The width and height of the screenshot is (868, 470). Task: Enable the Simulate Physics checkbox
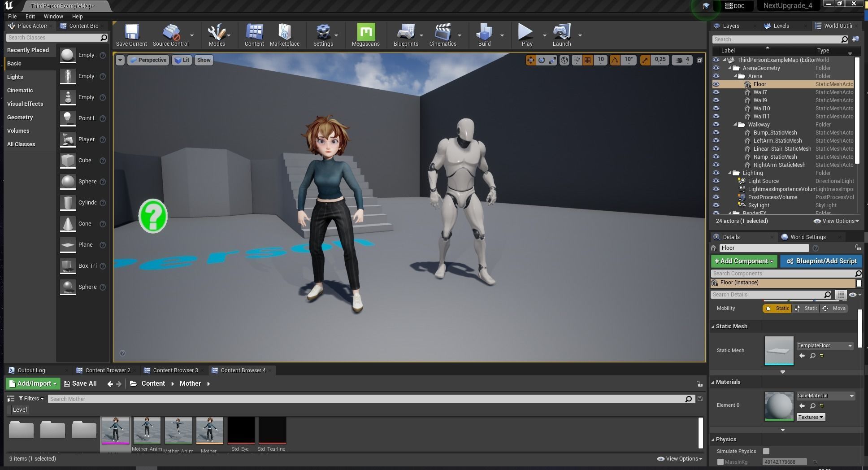click(x=766, y=451)
